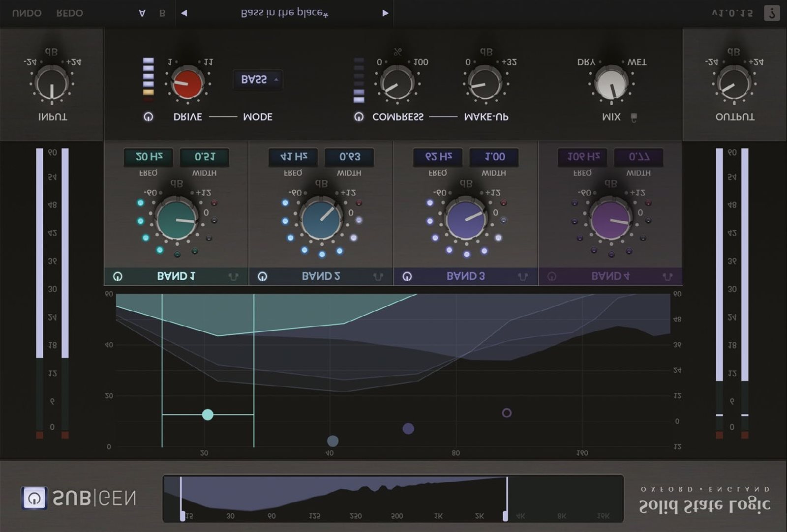Click the Solid State Logic logo
Viewport: 787px width, 532px height.
[x=704, y=505]
